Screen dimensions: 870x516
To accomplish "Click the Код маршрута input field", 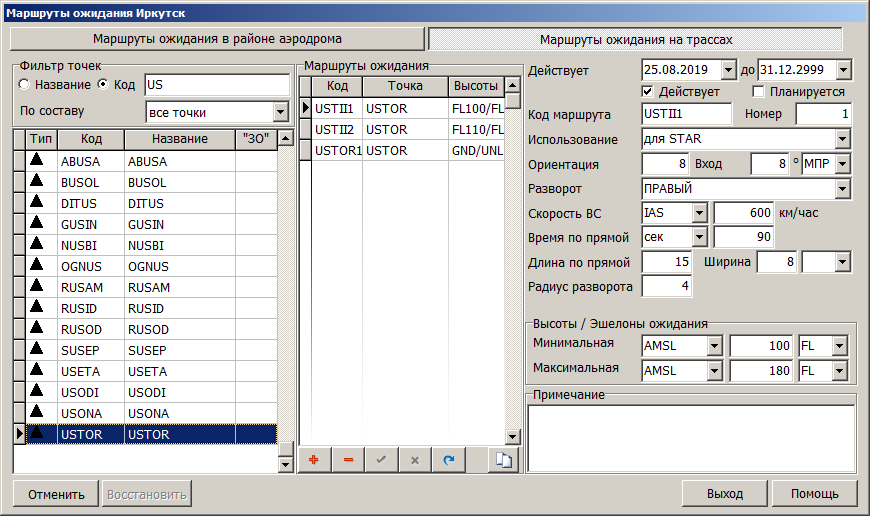I will (x=686, y=114).
